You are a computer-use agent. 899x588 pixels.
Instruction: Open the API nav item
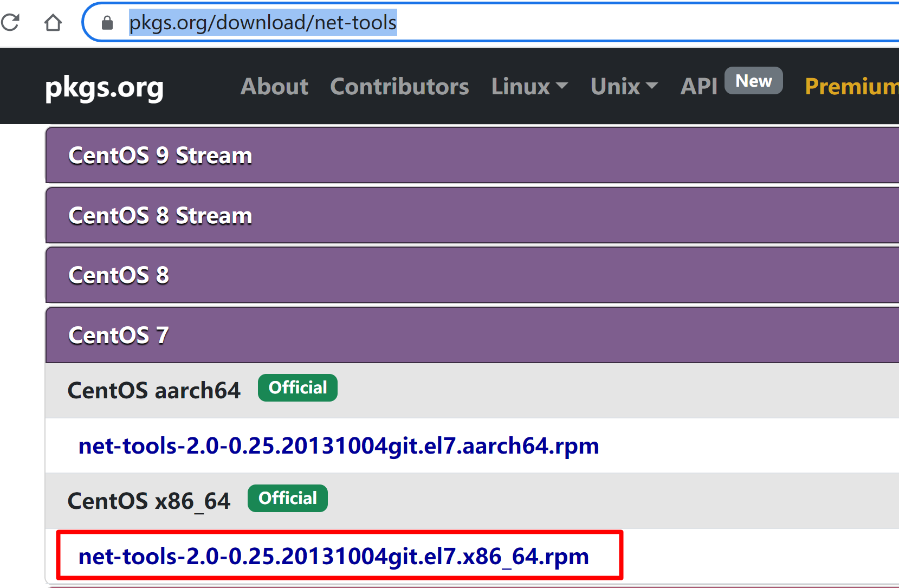[x=699, y=86]
